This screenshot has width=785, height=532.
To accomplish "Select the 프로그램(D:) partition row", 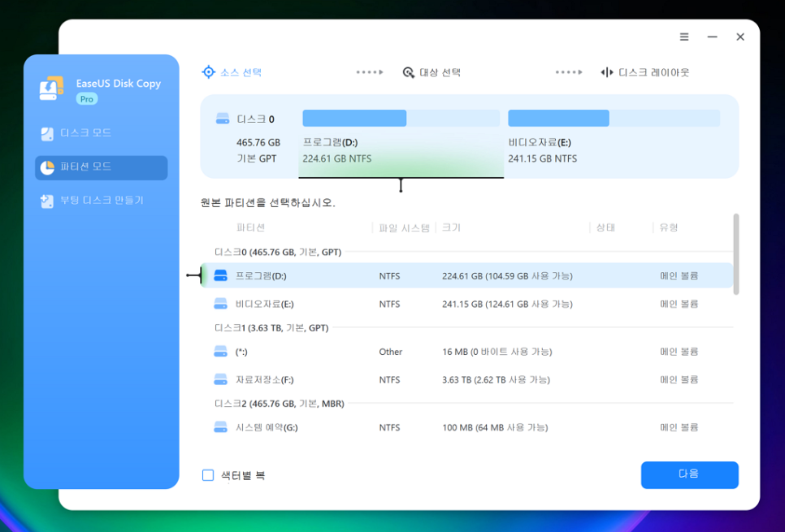I will click(x=466, y=276).
